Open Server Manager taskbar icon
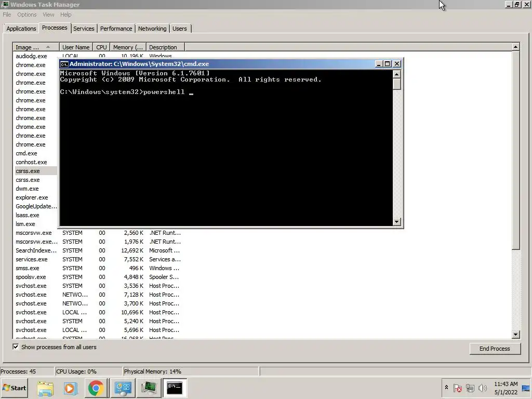The height and width of the screenshot is (399, 532). click(x=123, y=388)
